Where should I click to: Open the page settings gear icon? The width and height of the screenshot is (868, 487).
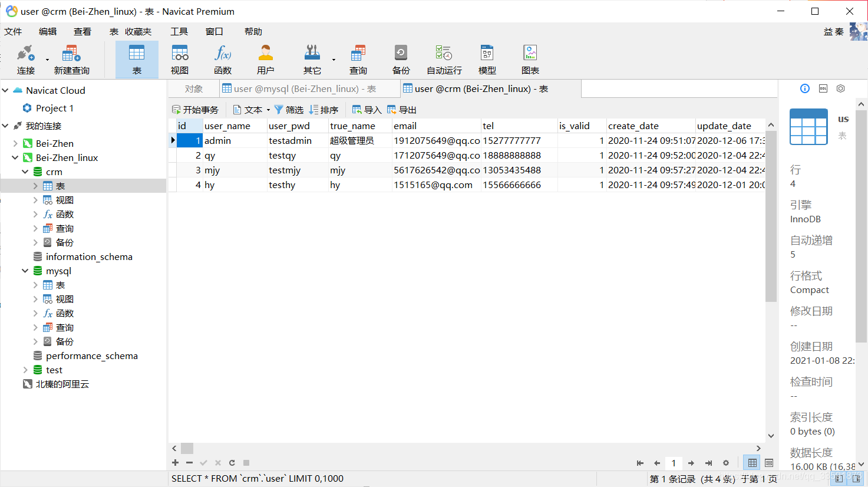tap(726, 463)
